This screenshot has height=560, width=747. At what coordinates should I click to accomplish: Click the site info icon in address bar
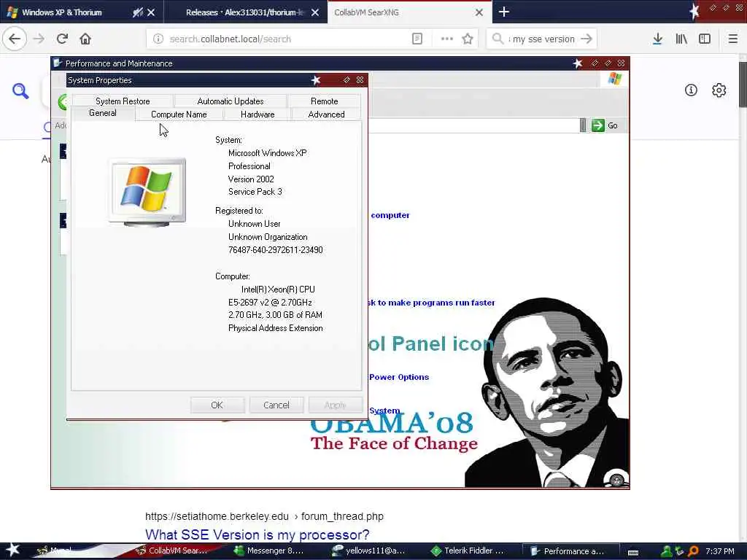(x=158, y=39)
